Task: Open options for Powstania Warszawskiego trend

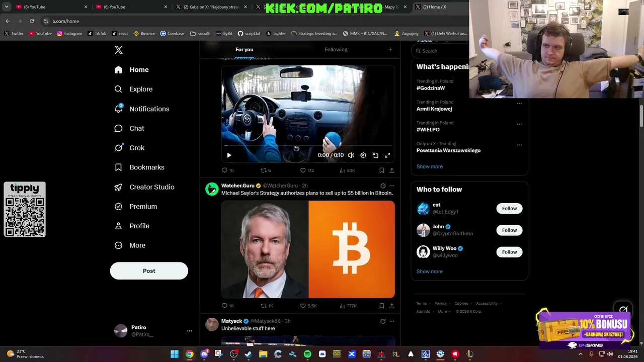Action: point(519,145)
